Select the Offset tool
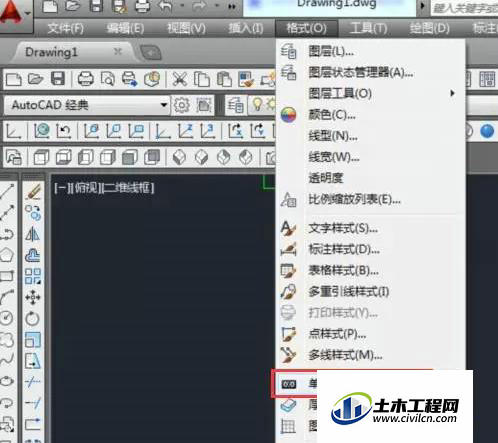 (x=33, y=255)
